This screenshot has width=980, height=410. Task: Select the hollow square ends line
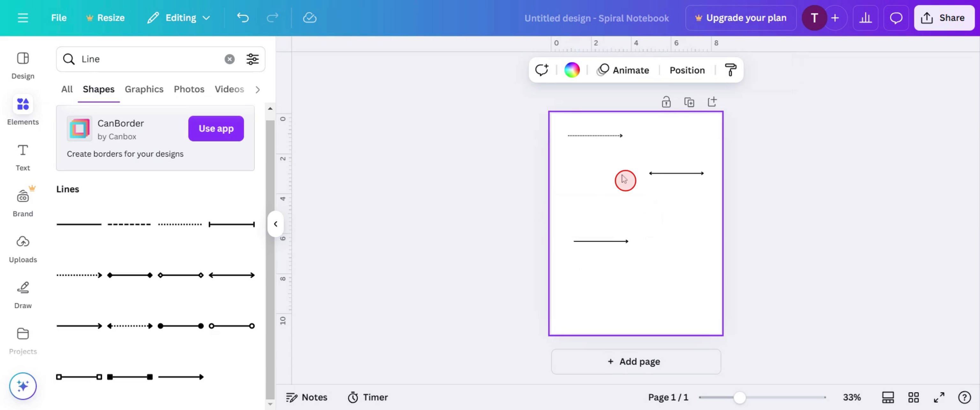(x=79, y=377)
